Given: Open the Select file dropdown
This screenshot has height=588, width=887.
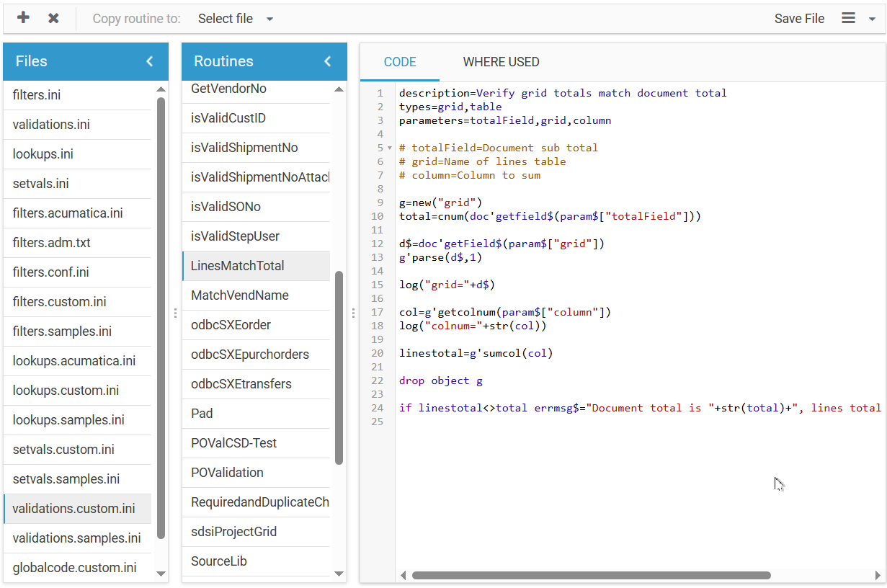Looking at the screenshot, I should point(236,19).
